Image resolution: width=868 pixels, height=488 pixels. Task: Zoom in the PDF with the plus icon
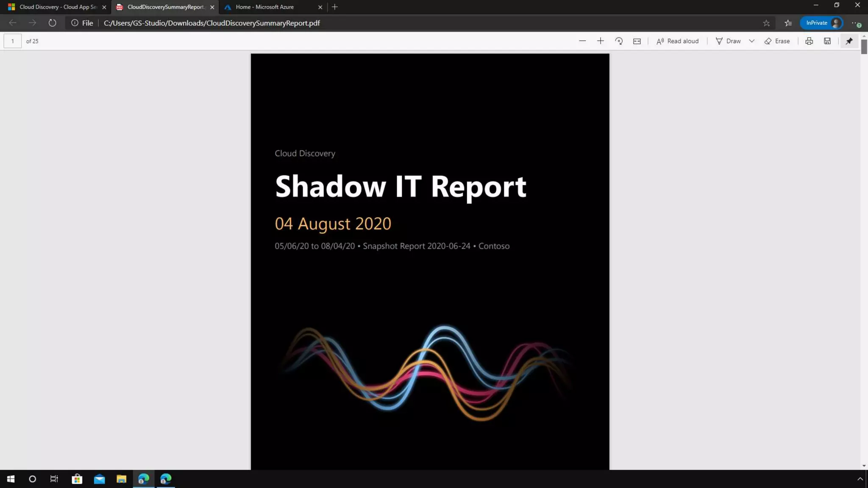pos(601,41)
